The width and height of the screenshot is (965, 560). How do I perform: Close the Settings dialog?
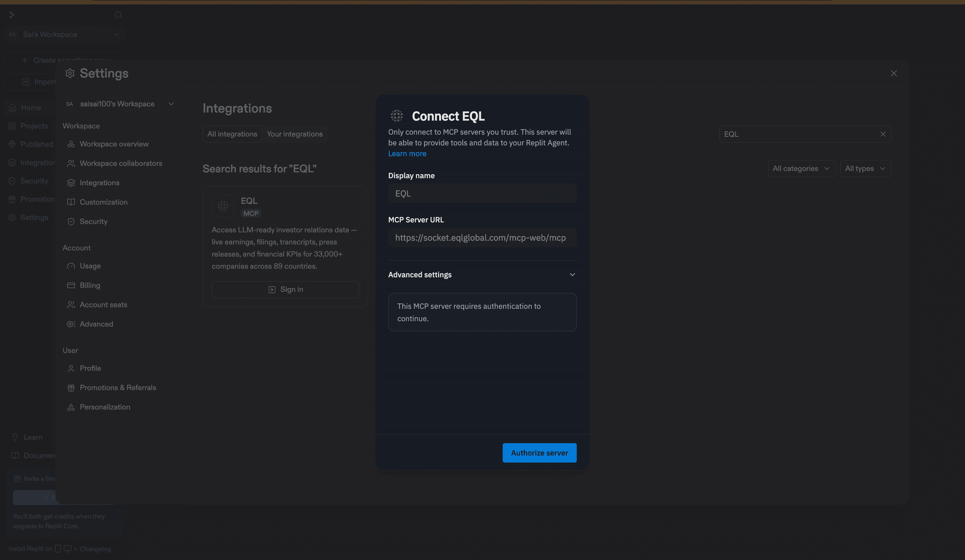click(x=893, y=73)
